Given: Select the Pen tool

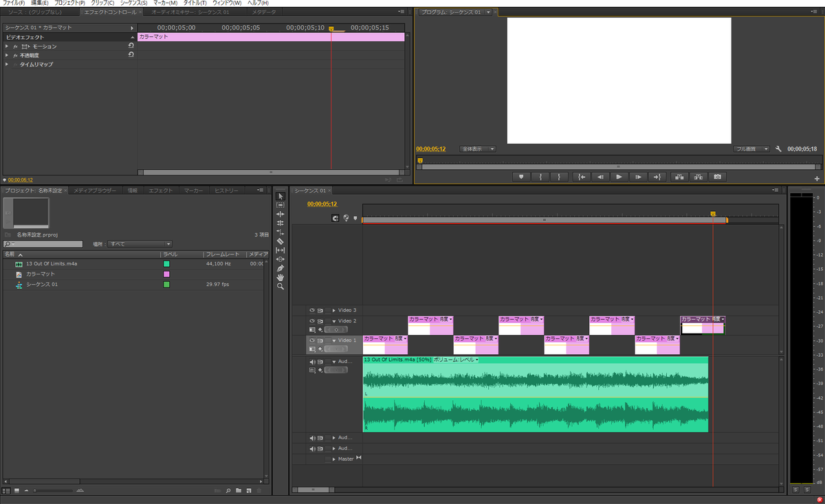Looking at the screenshot, I should pyautogui.click(x=280, y=268).
